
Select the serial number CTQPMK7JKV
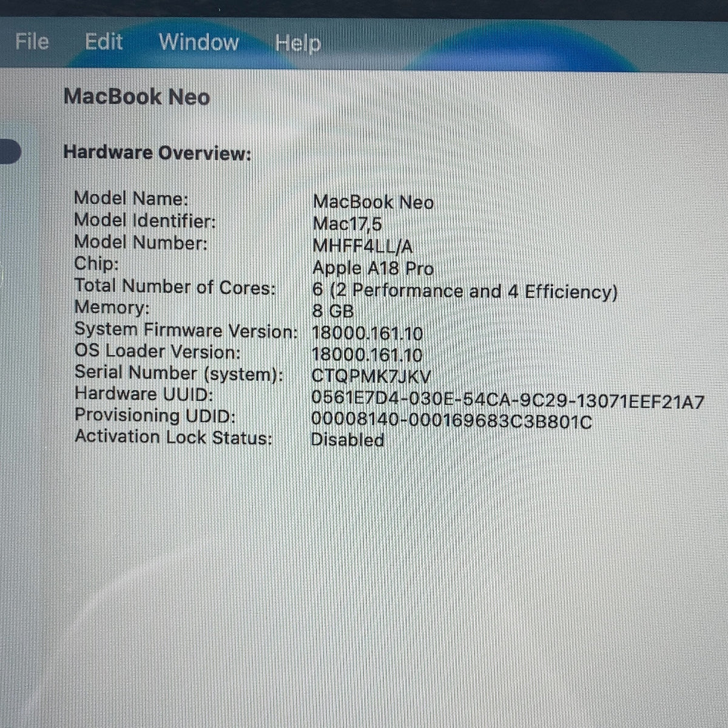click(371, 377)
